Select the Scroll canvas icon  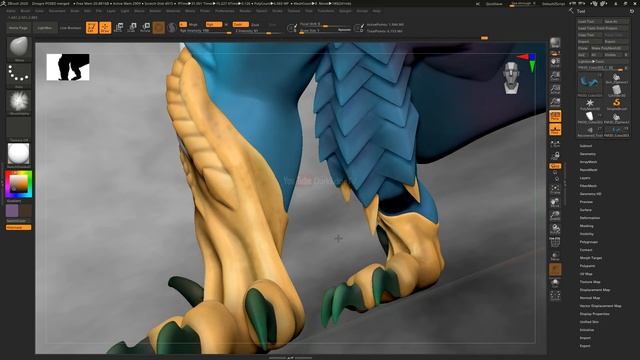(555, 62)
